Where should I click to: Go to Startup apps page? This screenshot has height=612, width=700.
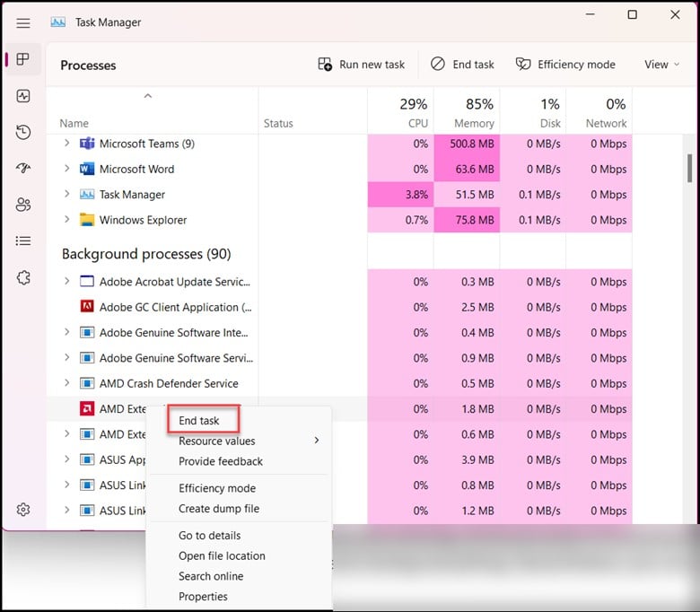(23, 169)
